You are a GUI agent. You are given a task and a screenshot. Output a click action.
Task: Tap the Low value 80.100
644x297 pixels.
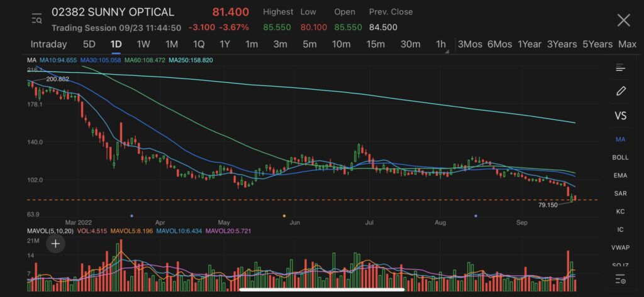[x=314, y=28]
